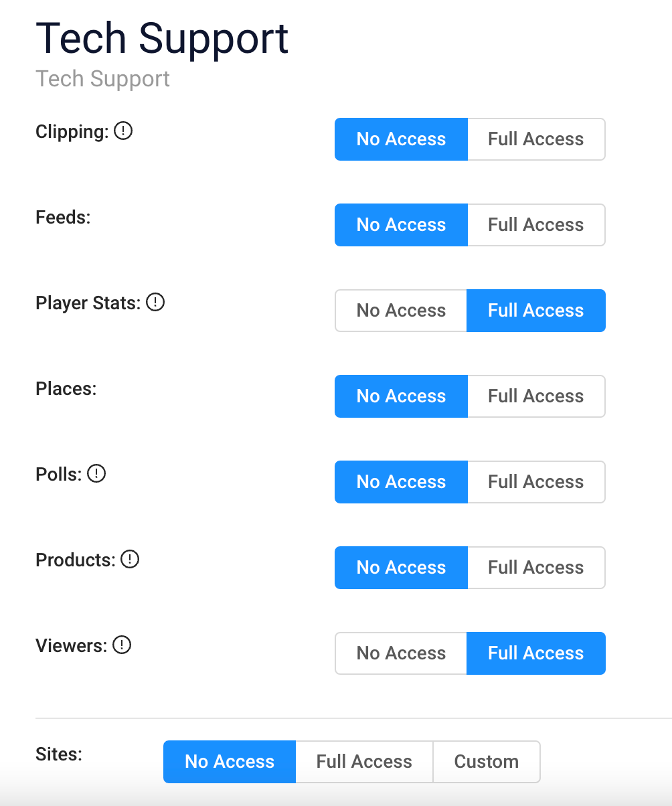Click the info icon beside Player Stats
Image resolution: width=672 pixels, height=806 pixels.
click(x=155, y=303)
